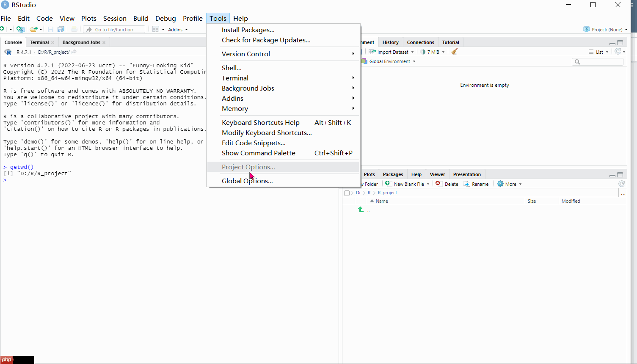
Task: Click the refresh file listing icon
Action: coord(621,184)
